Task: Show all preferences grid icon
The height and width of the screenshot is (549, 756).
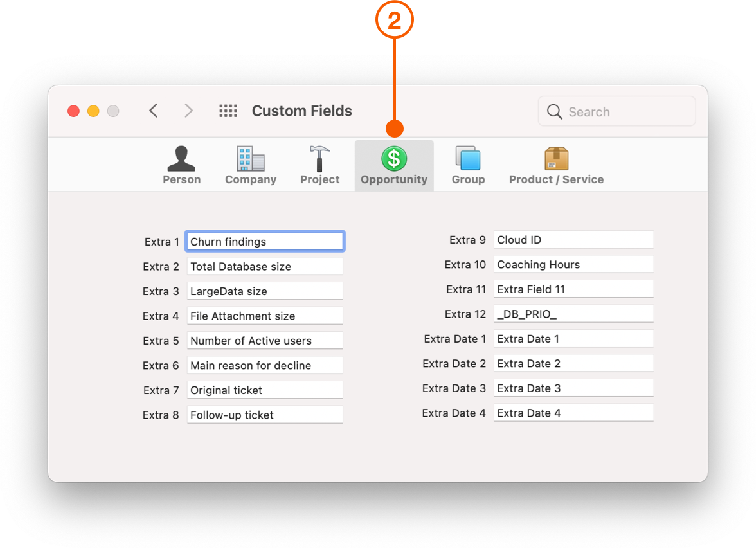Action: click(x=228, y=111)
